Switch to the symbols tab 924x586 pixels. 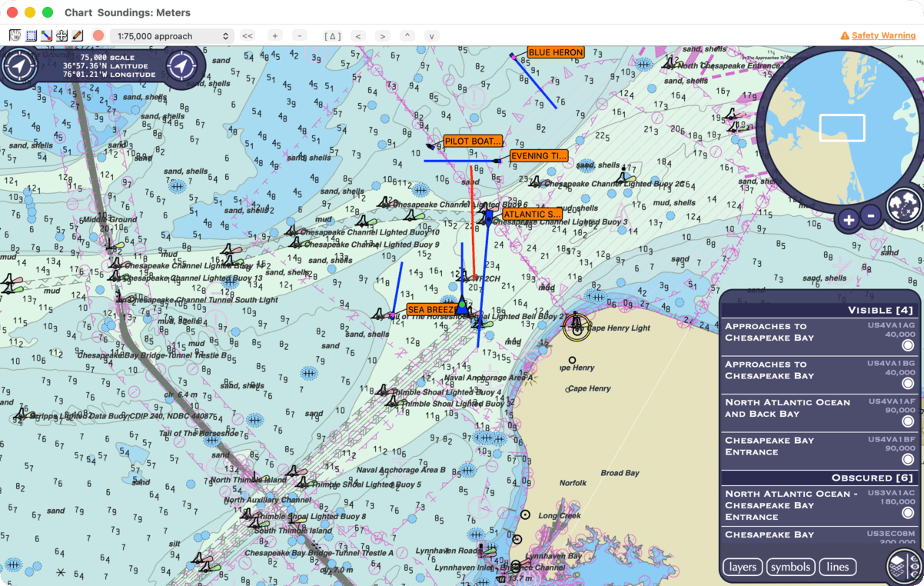[790, 567]
